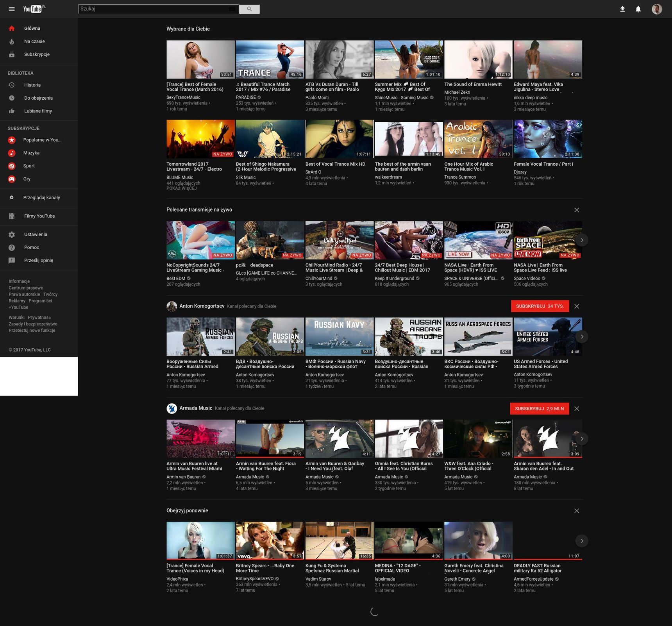Open the account avatar menu

tap(657, 9)
